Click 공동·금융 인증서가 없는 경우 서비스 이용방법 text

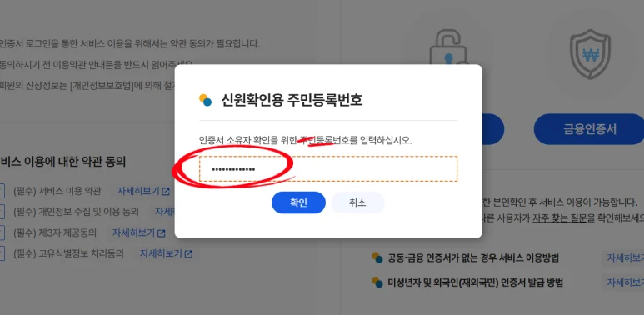tap(473, 257)
